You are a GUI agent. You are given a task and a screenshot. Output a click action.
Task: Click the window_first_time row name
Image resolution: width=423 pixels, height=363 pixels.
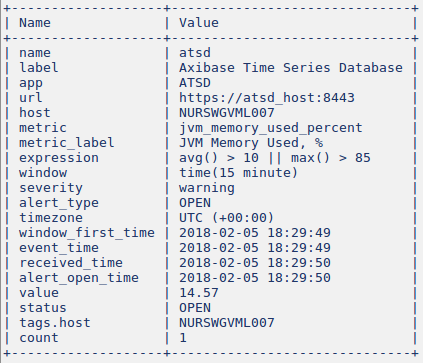(x=87, y=233)
